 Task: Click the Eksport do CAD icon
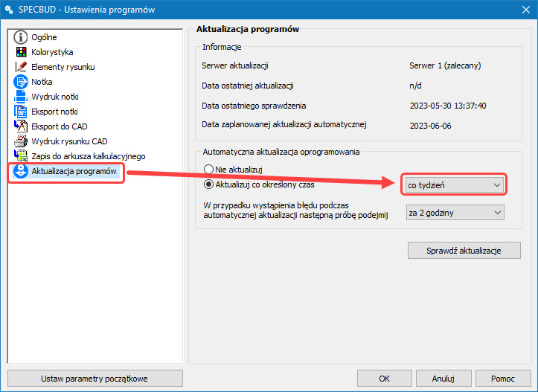21,126
